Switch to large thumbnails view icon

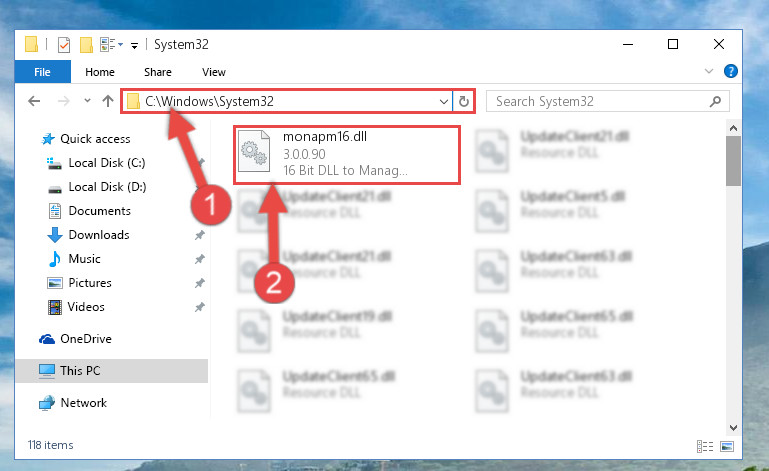(x=727, y=446)
